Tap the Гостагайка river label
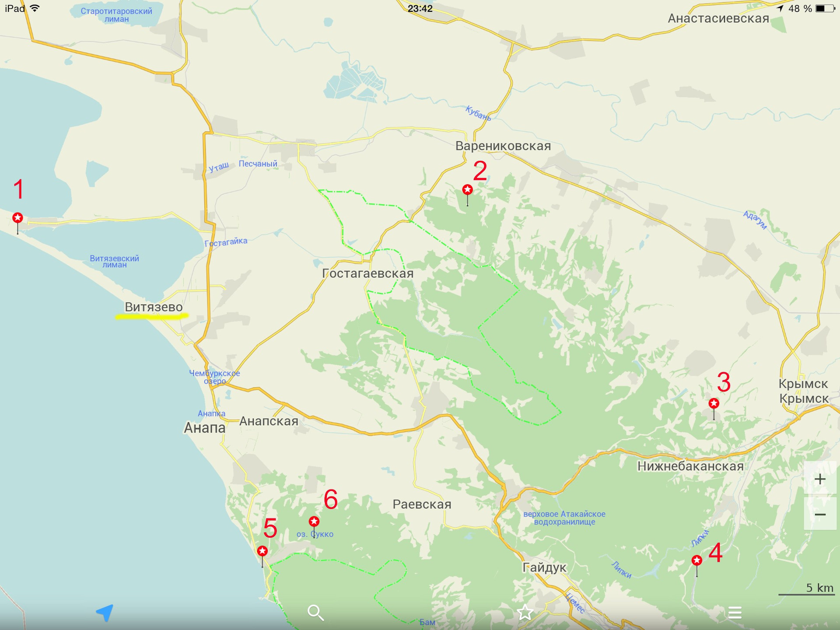The width and height of the screenshot is (840, 630). pos(226,242)
